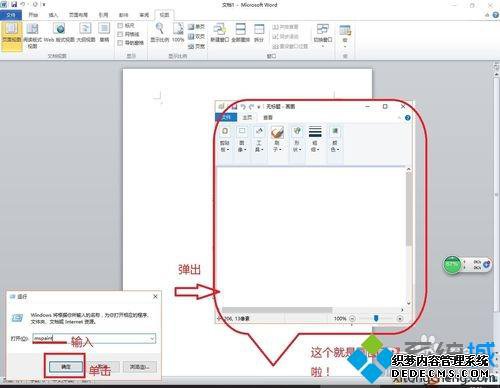Click OK (确定) in Run dialog
This screenshot has height=388, width=500.
point(66,367)
